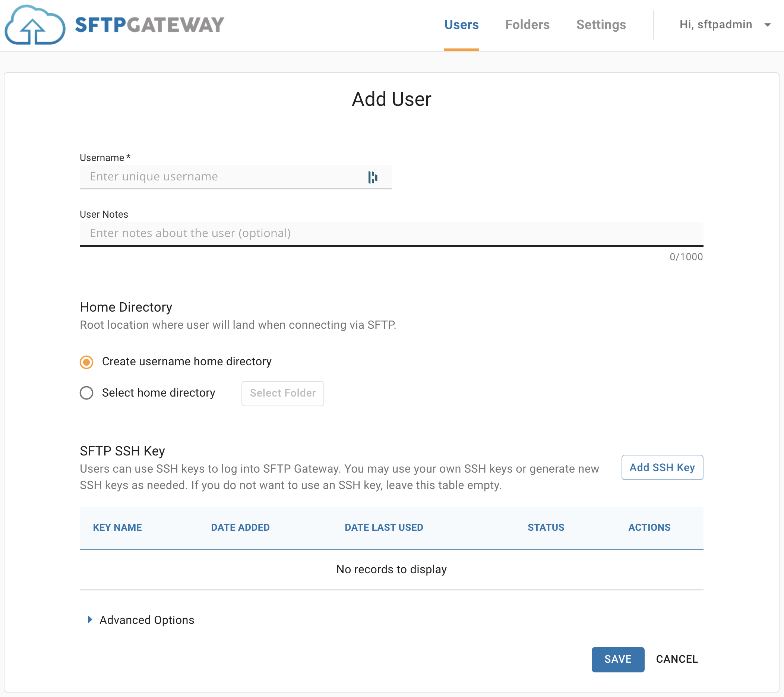This screenshot has width=784, height=697.
Task: Click the password manager icon in the Username field
Action: click(373, 177)
